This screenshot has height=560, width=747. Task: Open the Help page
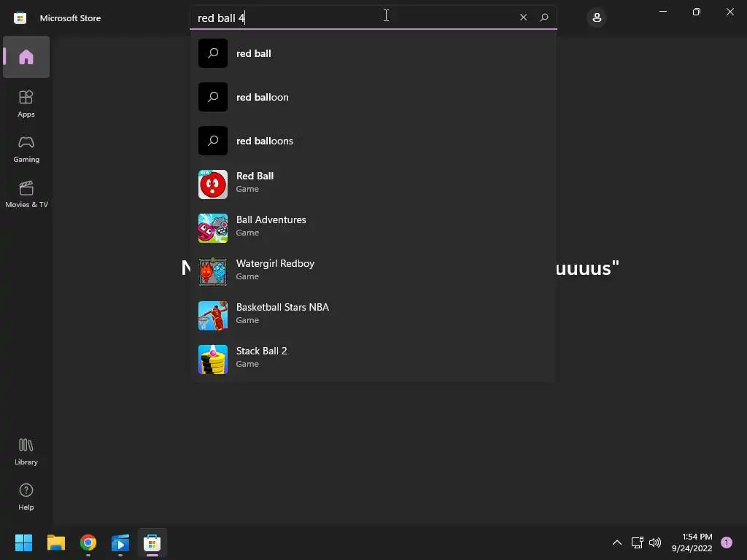click(x=26, y=497)
